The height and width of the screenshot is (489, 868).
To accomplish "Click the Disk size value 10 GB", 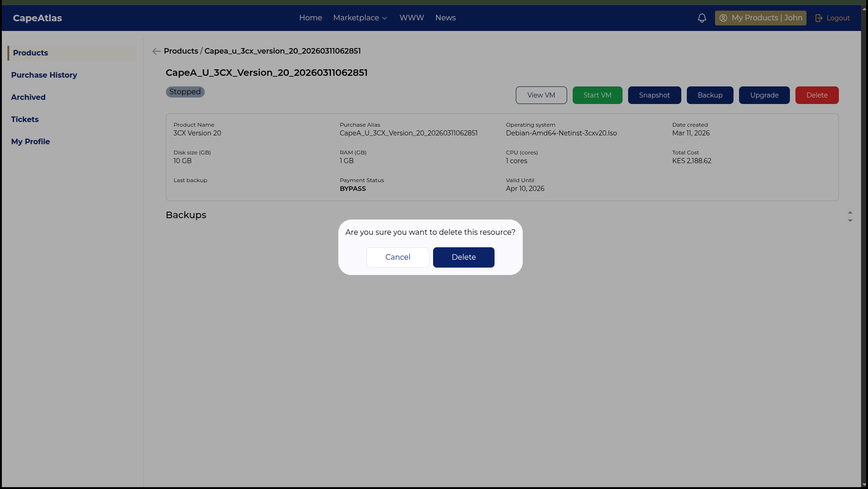I will tap(183, 161).
